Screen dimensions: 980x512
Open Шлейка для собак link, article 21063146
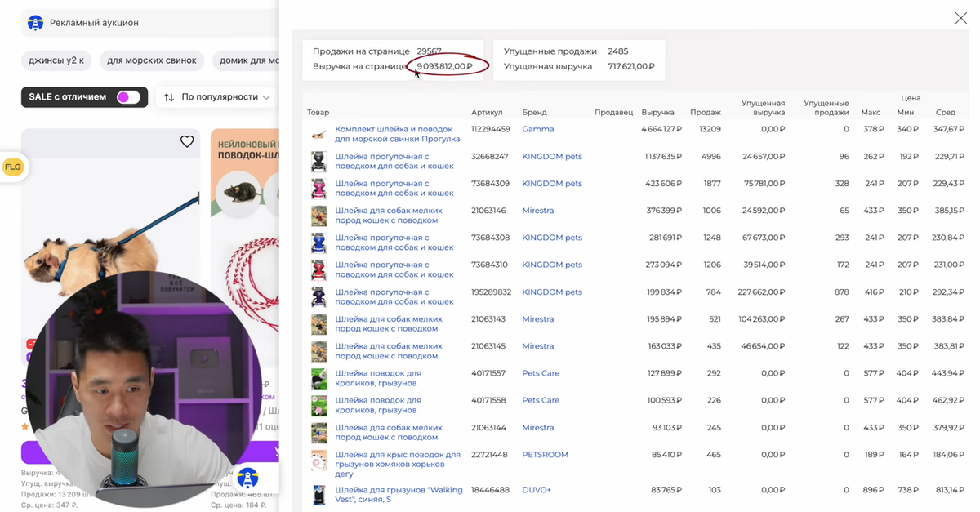click(x=388, y=215)
